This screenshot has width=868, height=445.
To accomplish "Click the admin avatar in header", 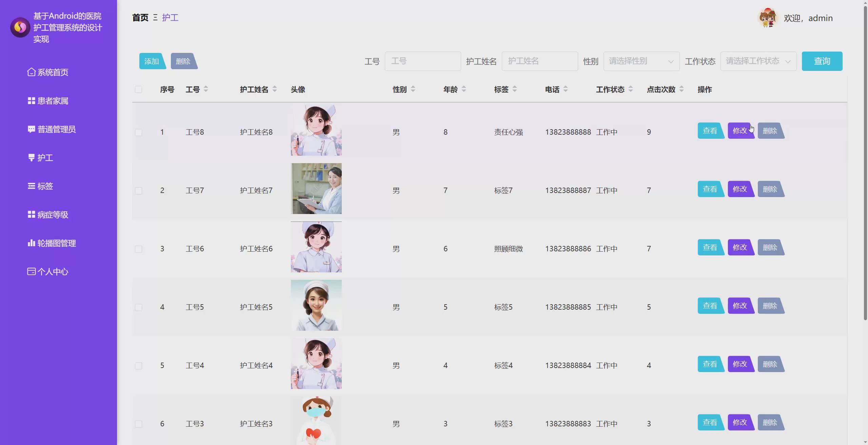I will click(768, 18).
